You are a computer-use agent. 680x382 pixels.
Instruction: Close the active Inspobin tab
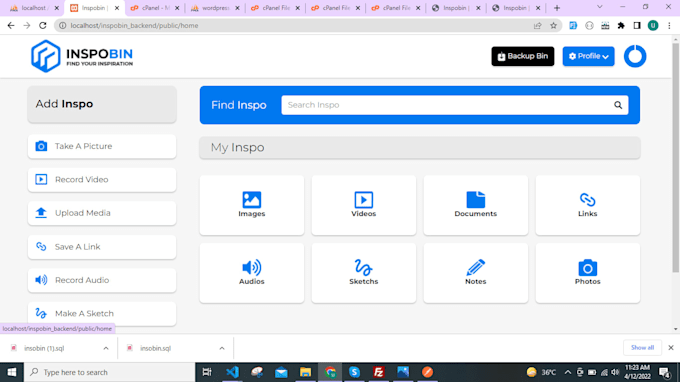coord(117,8)
